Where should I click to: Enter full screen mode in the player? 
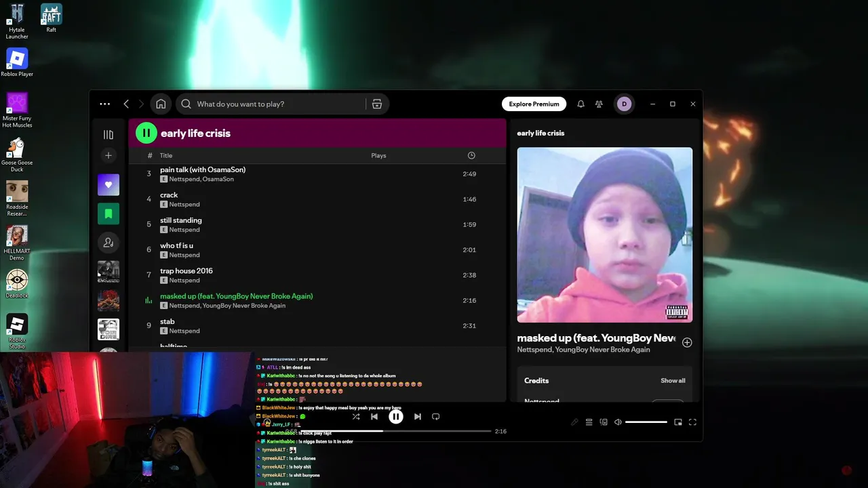tap(692, 422)
